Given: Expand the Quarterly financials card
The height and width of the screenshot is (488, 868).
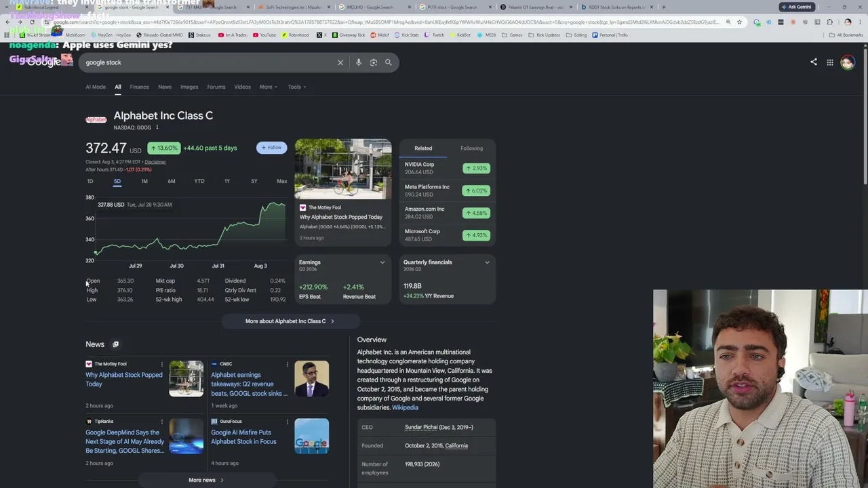Looking at the screenshot, I should pos(487,262).
